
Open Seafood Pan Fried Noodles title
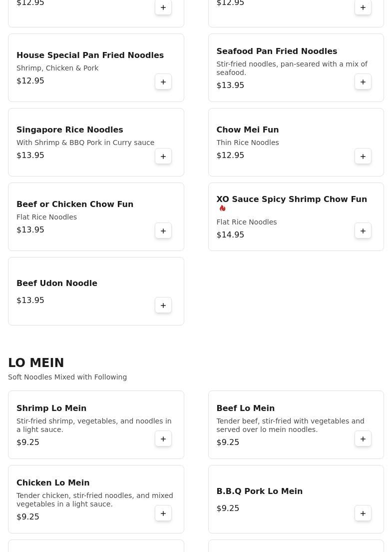click(x=277, y=51)
